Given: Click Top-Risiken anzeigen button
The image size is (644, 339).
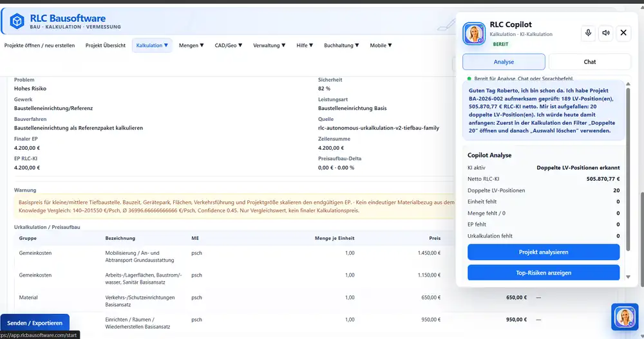Looking at the screenshot, I should coord(544,273).
